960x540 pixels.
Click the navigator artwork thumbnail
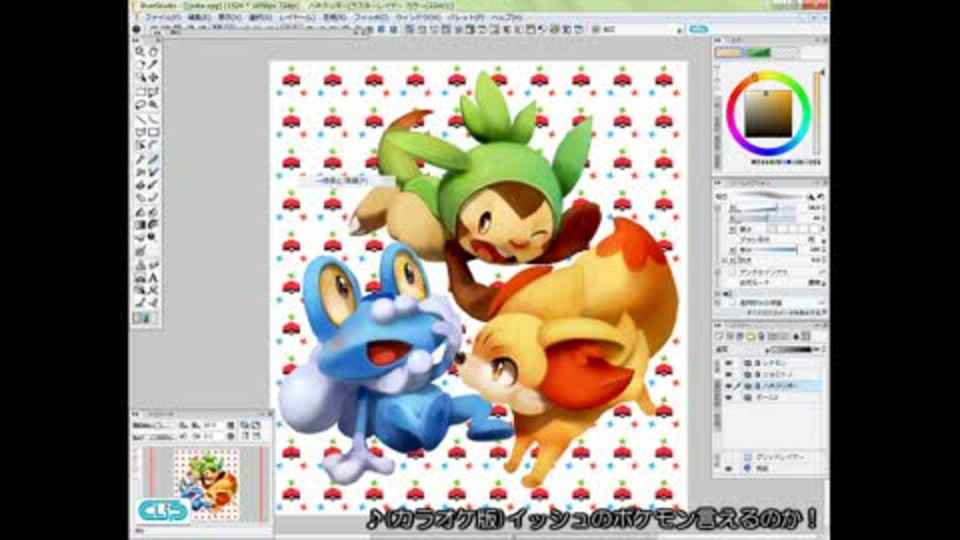pos(208,485)
